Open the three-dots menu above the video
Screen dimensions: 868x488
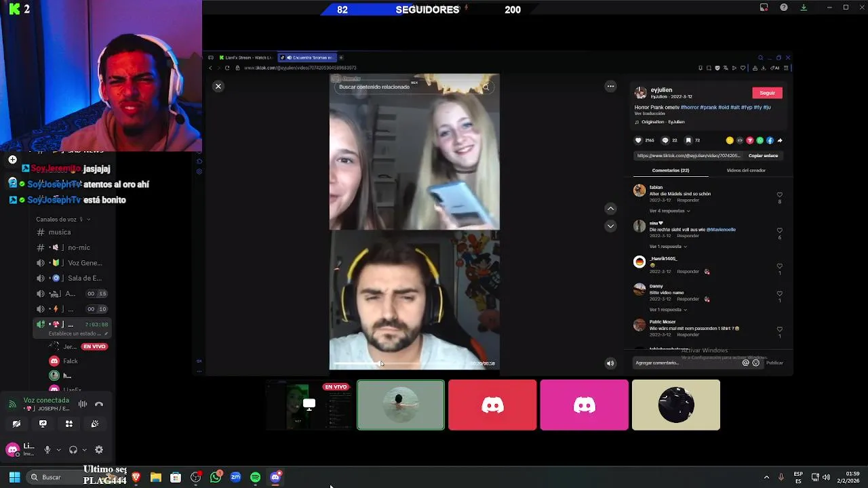(610, 86)
